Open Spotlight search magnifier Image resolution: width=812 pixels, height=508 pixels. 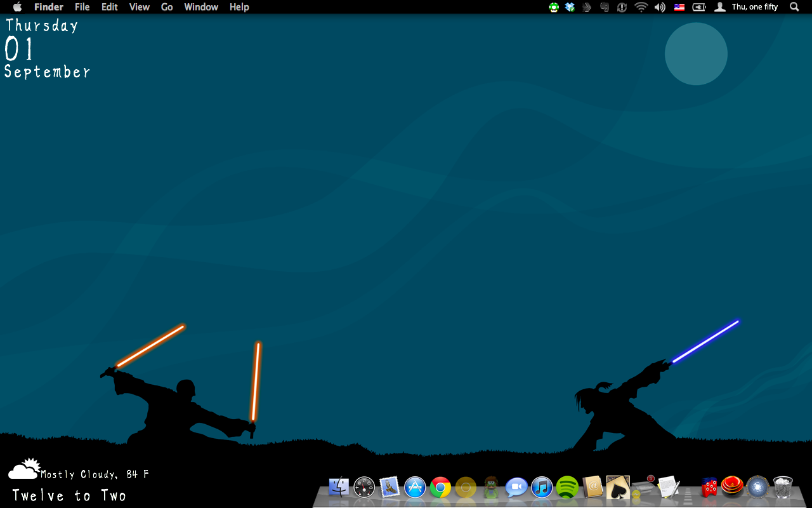[x=794, y=7]
